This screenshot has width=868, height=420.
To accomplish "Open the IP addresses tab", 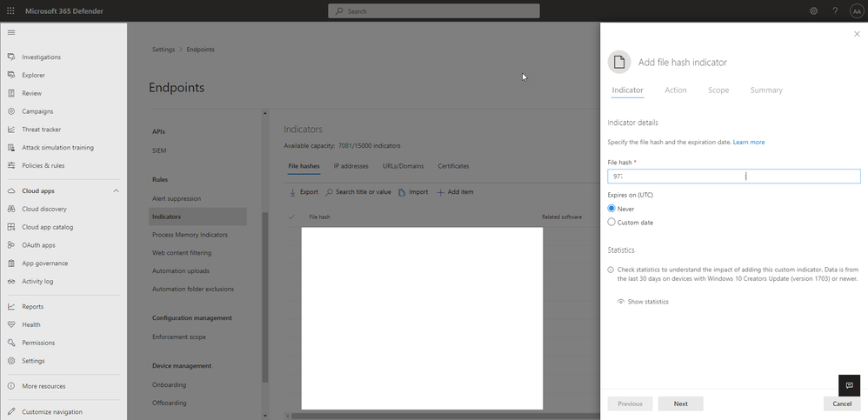I will pos(351,166).
